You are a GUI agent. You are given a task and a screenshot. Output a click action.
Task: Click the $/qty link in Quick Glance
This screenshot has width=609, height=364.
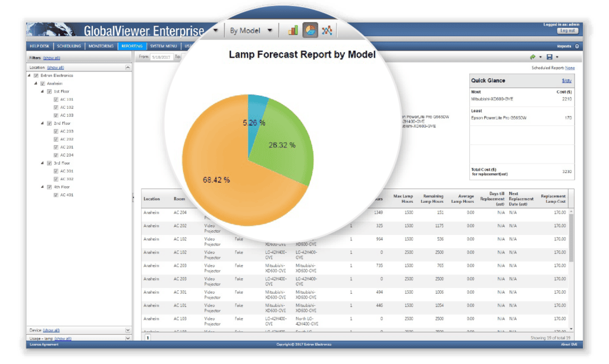pos(567,81)
